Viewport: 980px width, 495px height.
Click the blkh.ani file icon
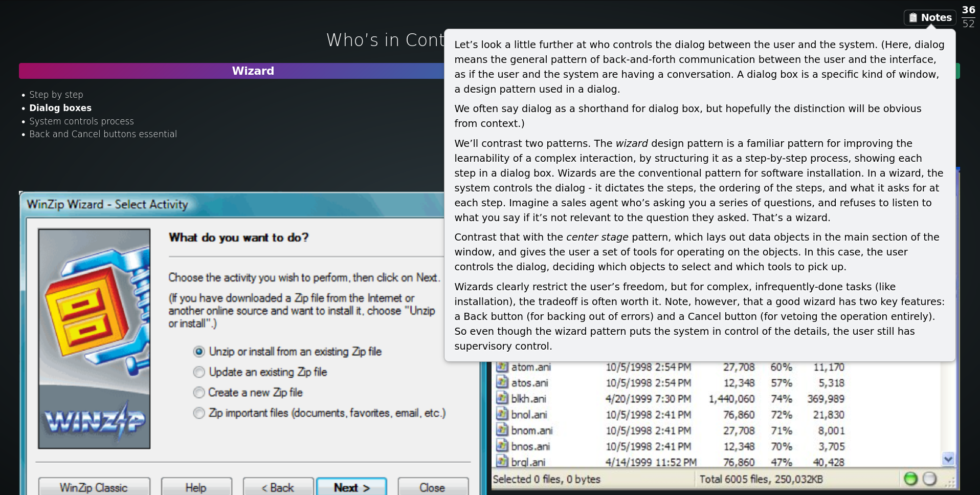click(502, 398)
